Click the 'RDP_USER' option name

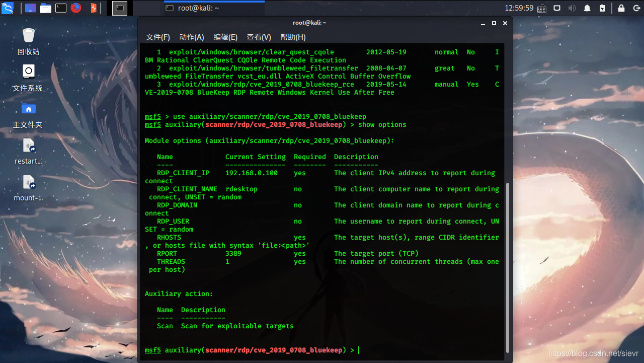pos(173,222)
